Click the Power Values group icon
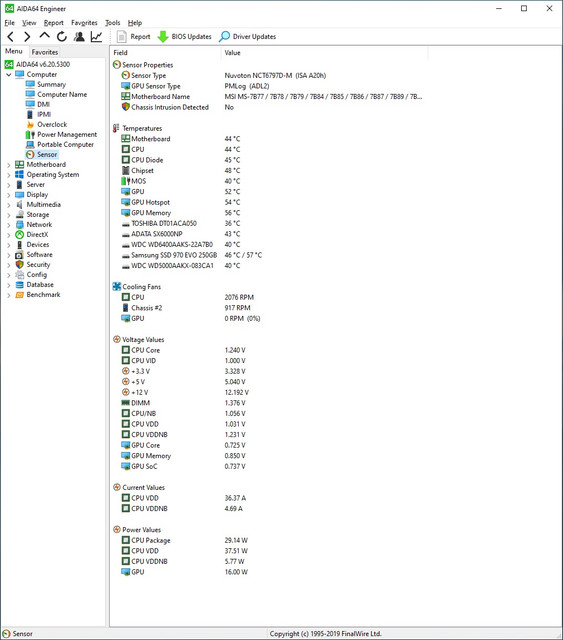This screenshot has height=640, width=563. 117,530
